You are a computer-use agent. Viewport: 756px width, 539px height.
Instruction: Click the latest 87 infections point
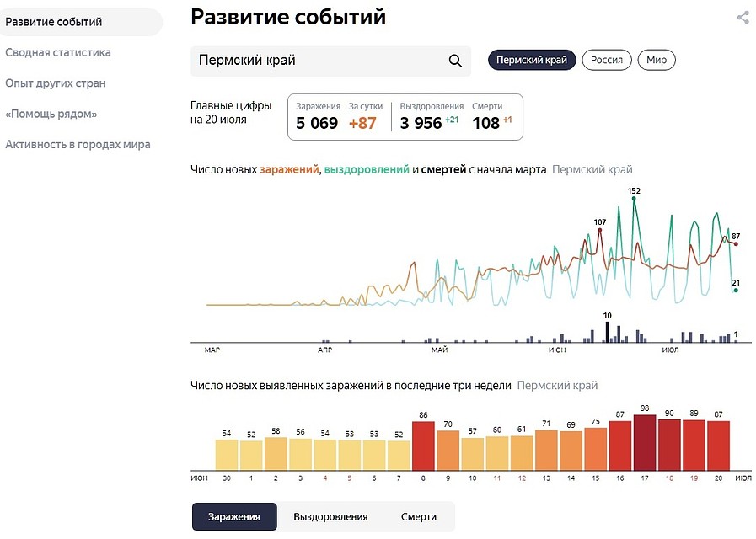(736, 243)
